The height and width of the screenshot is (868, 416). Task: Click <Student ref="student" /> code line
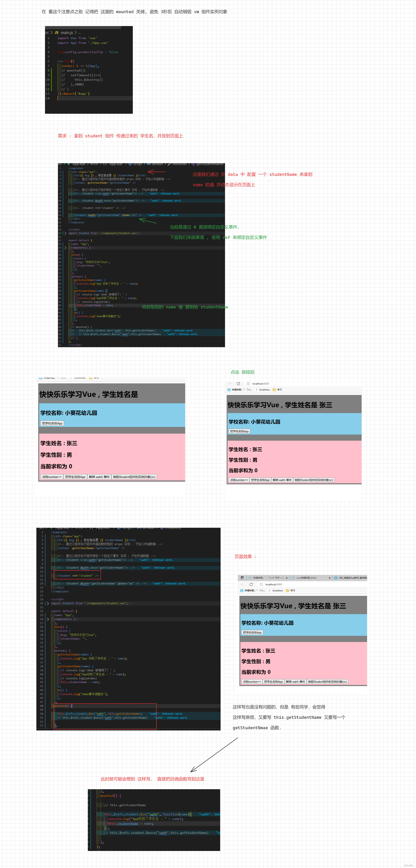(78, 575)
